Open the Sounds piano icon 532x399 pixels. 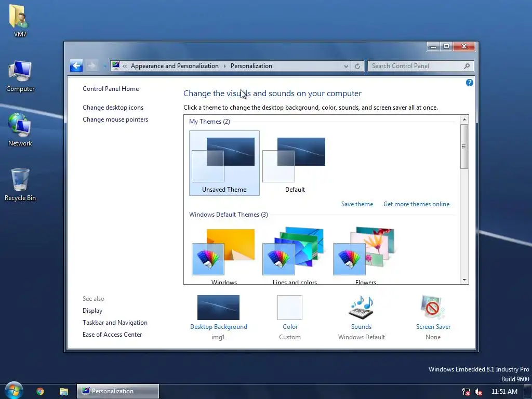pyautogui.click(x=362, y=308)
